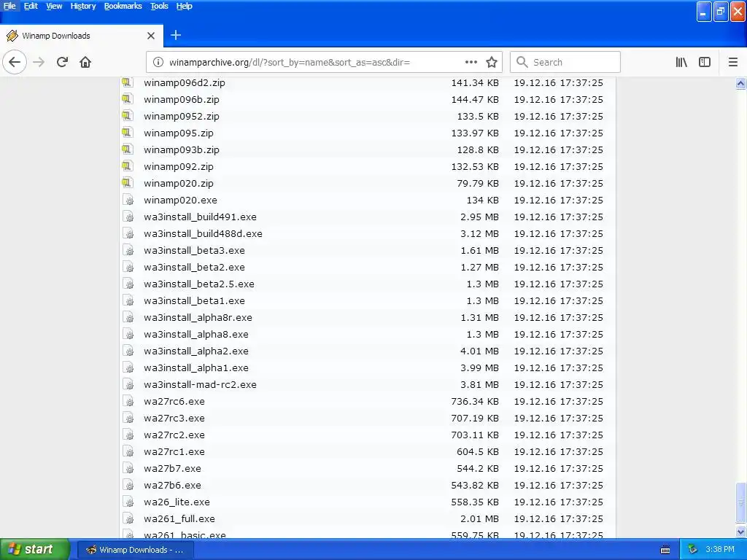Download wa27rc1.exe

click(x=174, y=451)
